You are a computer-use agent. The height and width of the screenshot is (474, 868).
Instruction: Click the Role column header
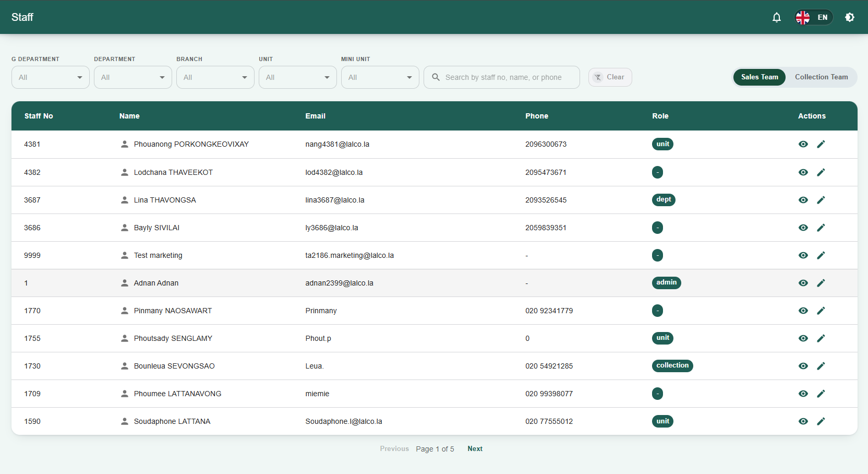(660, 116)
